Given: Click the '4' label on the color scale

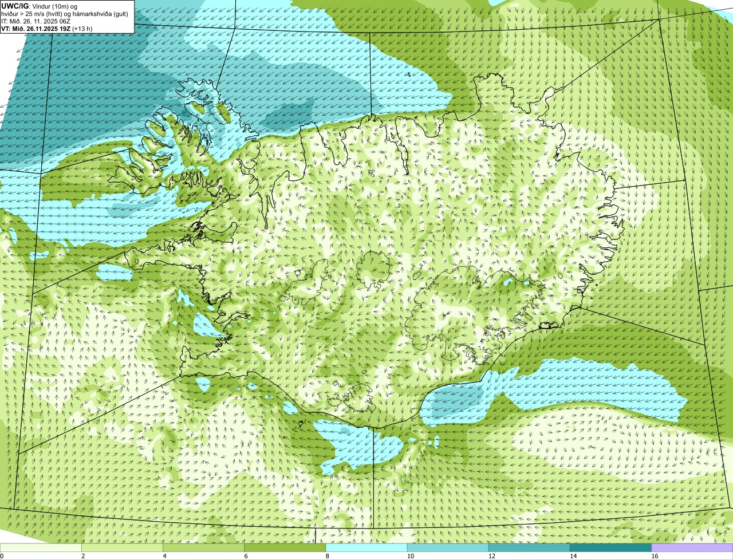Looking at the screenshot, I should [x=164, y=556].
